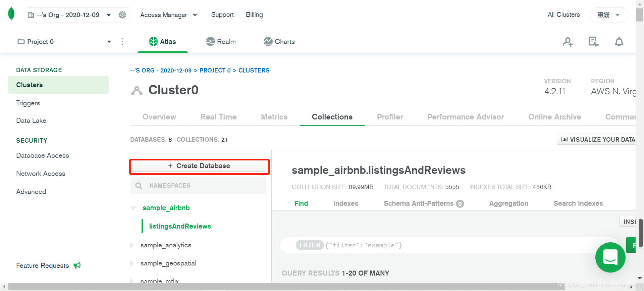Open organization settings gear icon

point(122,15)
